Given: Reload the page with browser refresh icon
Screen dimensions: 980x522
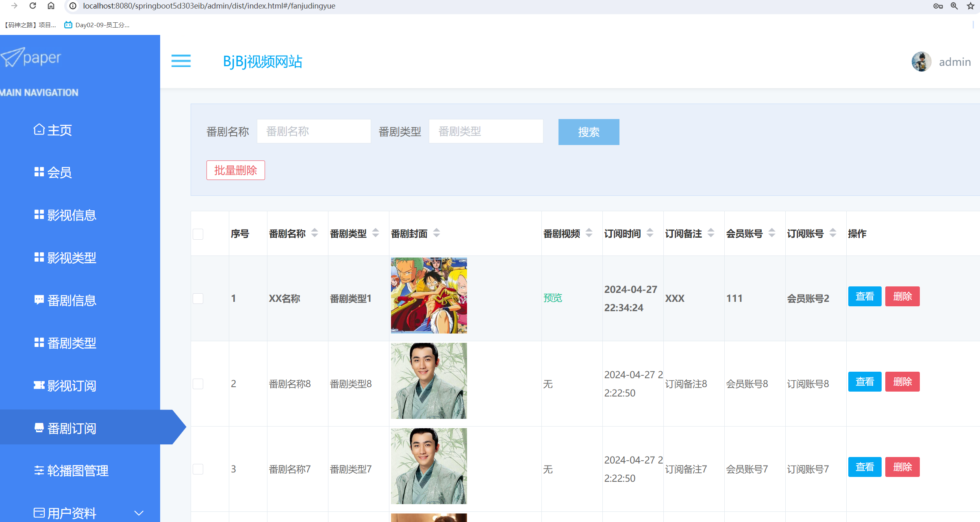Looking at the screenshot, I should click(33, 6).
